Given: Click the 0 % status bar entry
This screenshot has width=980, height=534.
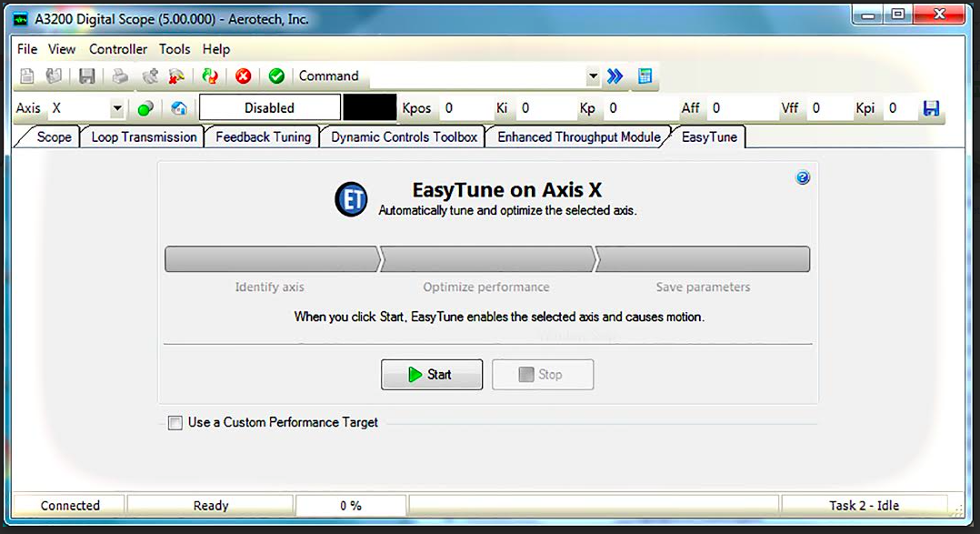Looking at the screenshot, I should (x=351, y=505).
